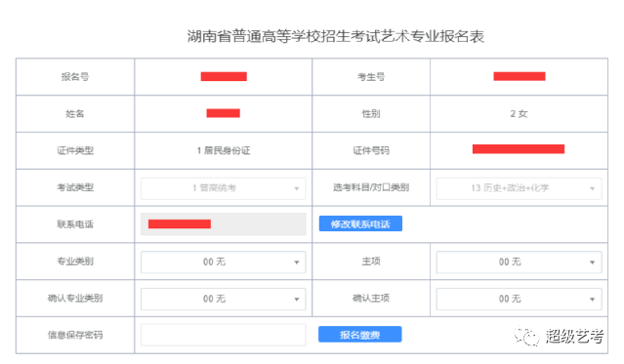Click the redacted 证件号码 value
Viewport: 624px width, 364px height.
pos(519,149)
